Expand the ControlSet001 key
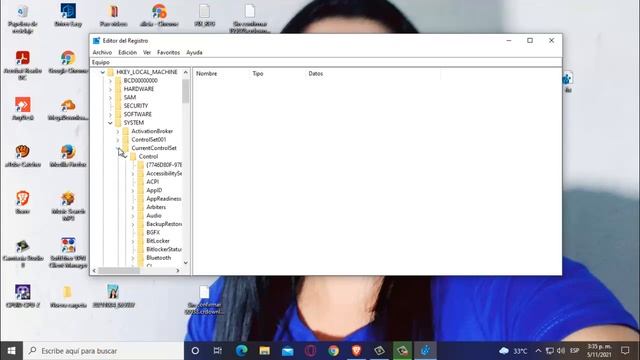 [x=118, y=140]
